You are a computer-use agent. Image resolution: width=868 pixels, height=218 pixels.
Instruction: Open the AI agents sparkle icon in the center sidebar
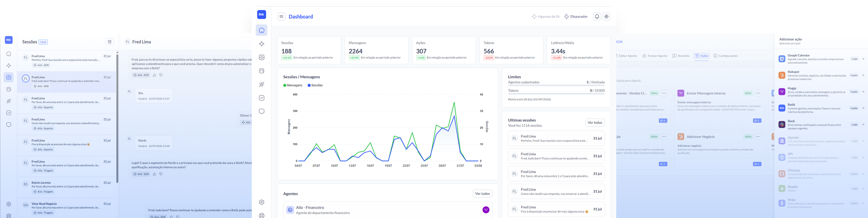(262, 44)
